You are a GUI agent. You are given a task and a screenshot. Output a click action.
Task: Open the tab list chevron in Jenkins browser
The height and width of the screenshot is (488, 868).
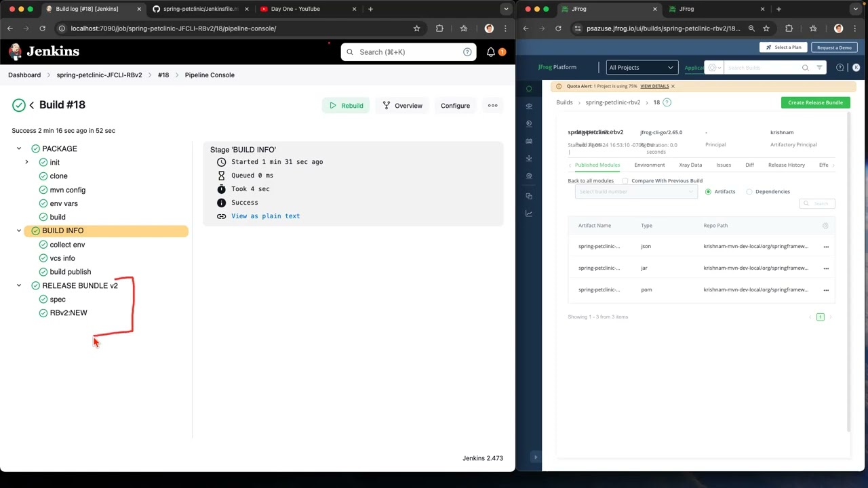(506, 9)
